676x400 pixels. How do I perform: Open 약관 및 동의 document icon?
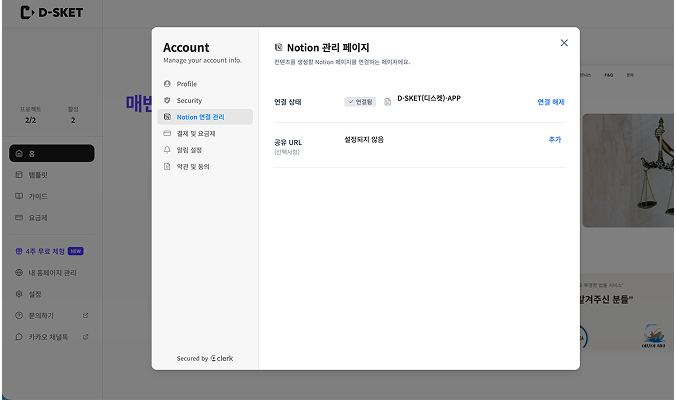pyautogui.click(x=167, y=167)
